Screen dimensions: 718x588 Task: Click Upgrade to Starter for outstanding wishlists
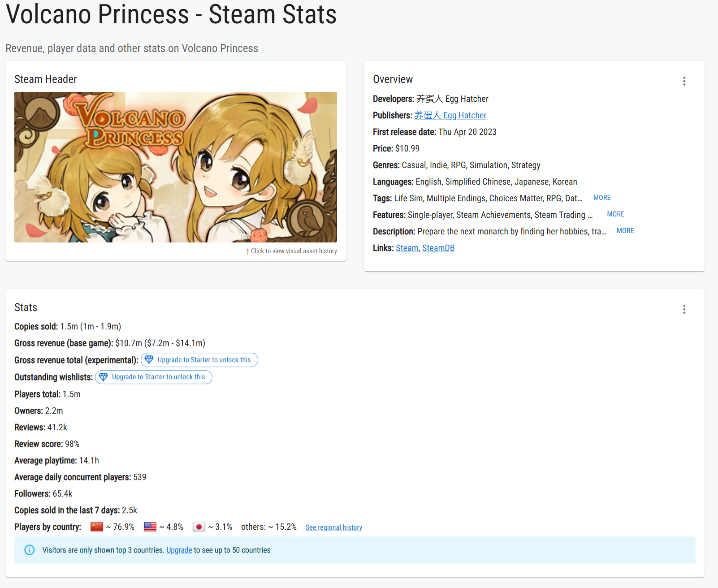[154, 377]
